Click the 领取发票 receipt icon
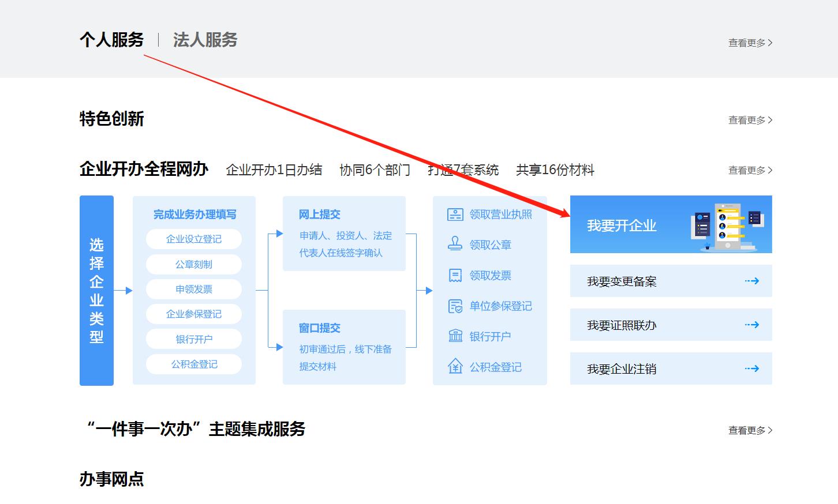Viewport: 838px width, 504px height. pos(455,275)
